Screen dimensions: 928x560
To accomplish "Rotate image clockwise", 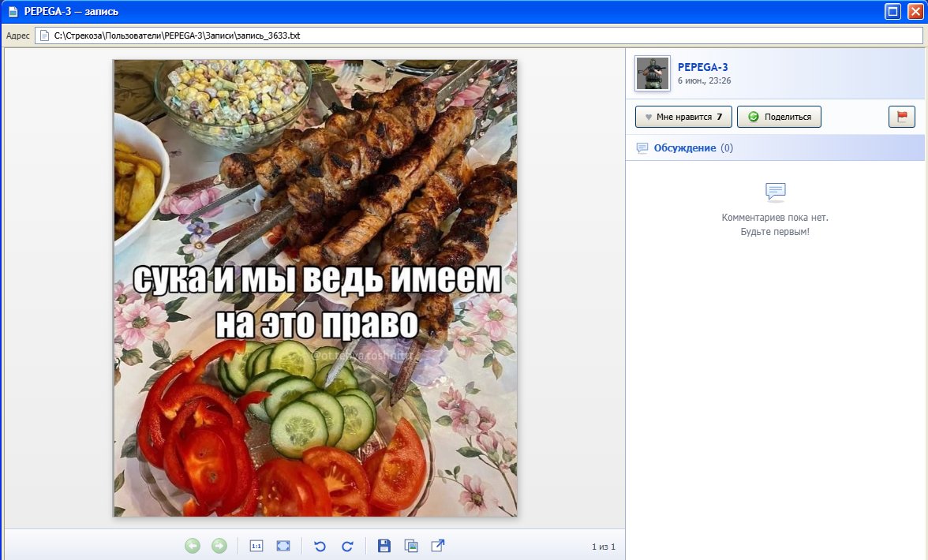I will pos(347,546).
